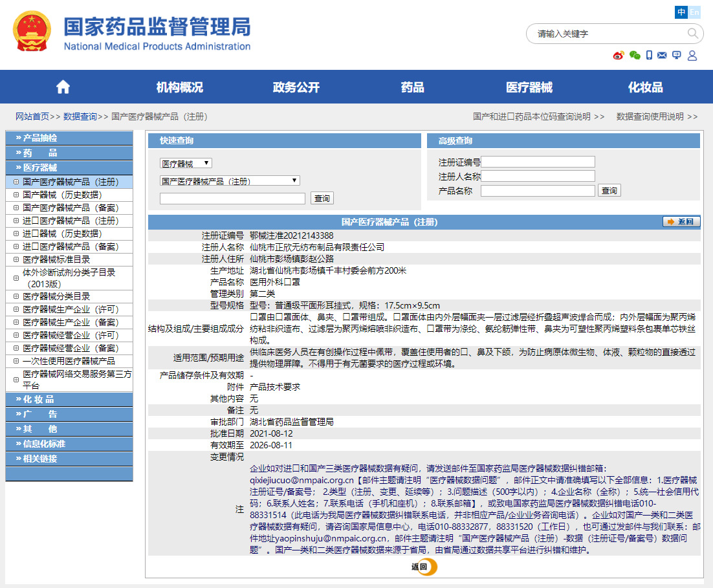Image resolution: width=713 pixels, height=588 pixels.
Task: Open the user account icon
Action: (x=692, y=56)
